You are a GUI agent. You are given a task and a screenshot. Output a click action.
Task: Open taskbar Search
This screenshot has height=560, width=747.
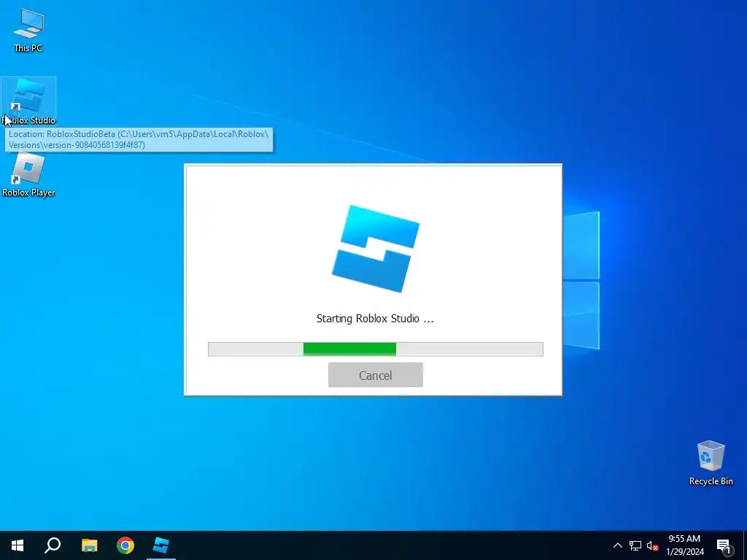[53, 545]
